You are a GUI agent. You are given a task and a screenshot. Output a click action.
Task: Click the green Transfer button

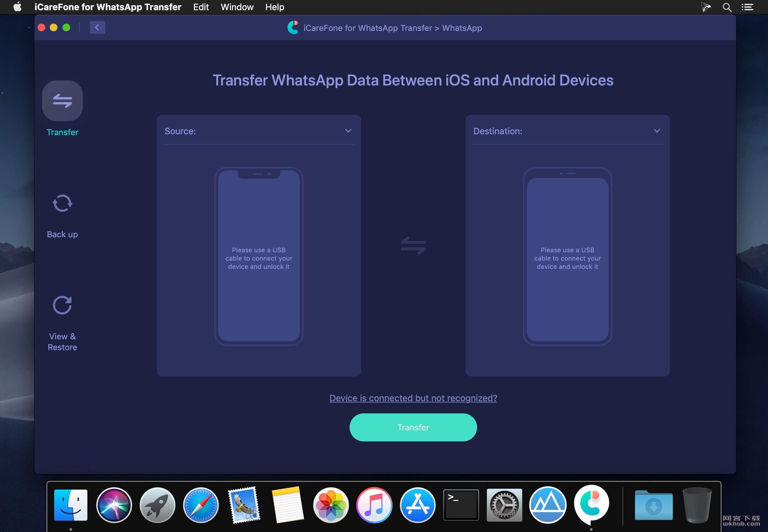click(413, 427)
